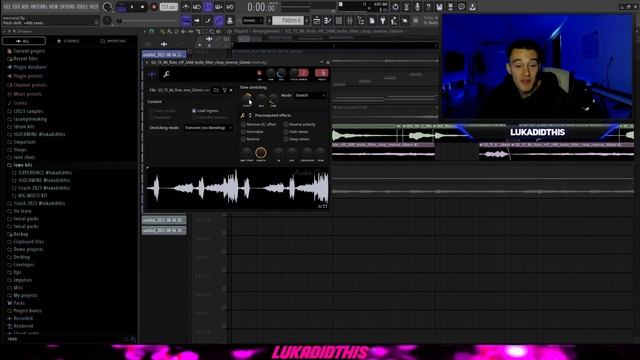Image resolution: width=640 pixels, height=360 pixels.
Task: Click the magnet snap icon in playlist toolbar
Action: pyautogui.click(x=152, y=31)
